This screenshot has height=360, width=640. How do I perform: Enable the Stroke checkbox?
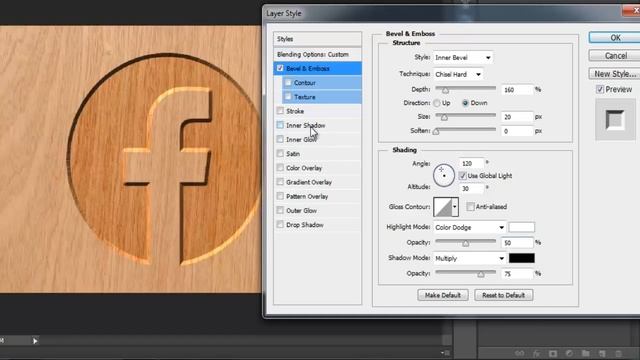[x=280, y=111]
